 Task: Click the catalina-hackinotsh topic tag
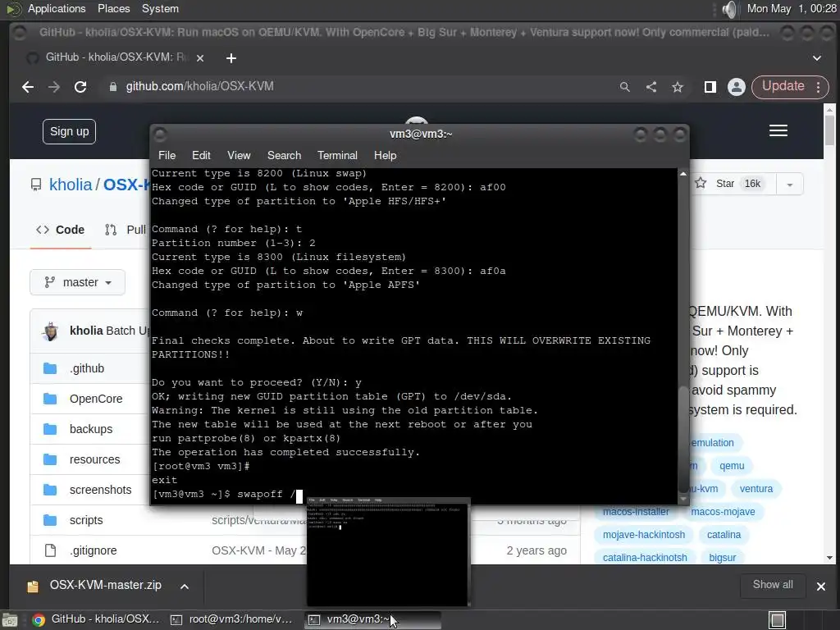[645, 558]
